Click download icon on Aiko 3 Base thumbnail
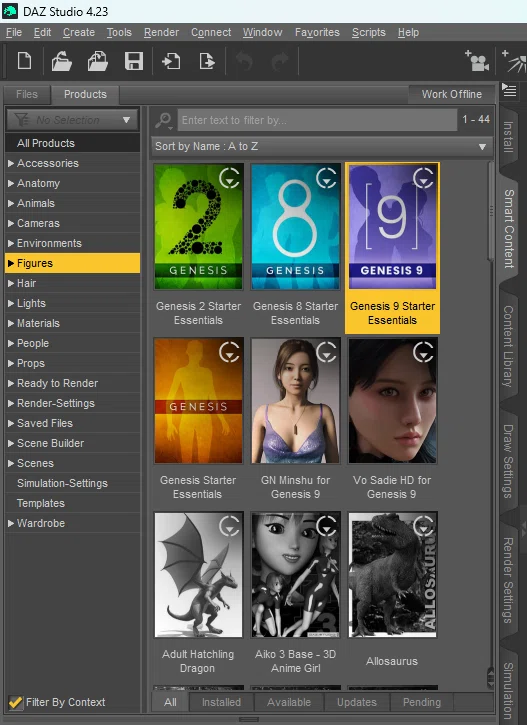This screenshot has width=527, height=725. [326, 526]
